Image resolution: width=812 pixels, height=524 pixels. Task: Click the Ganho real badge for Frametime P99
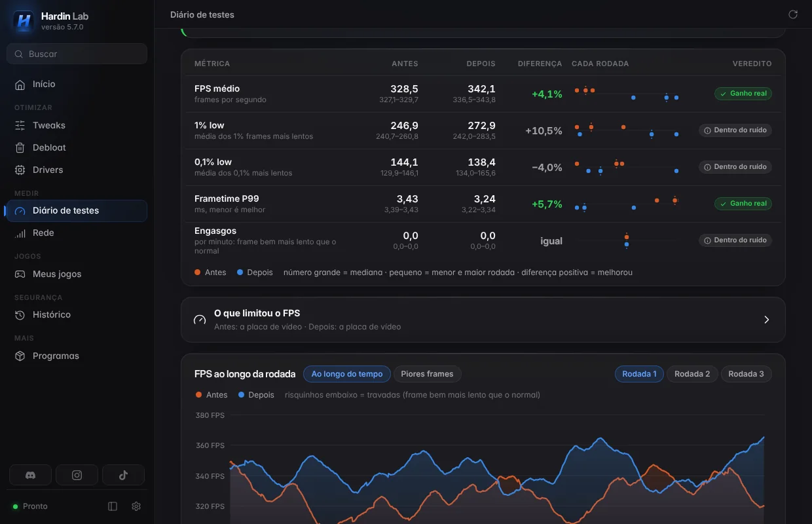(743, 204)
